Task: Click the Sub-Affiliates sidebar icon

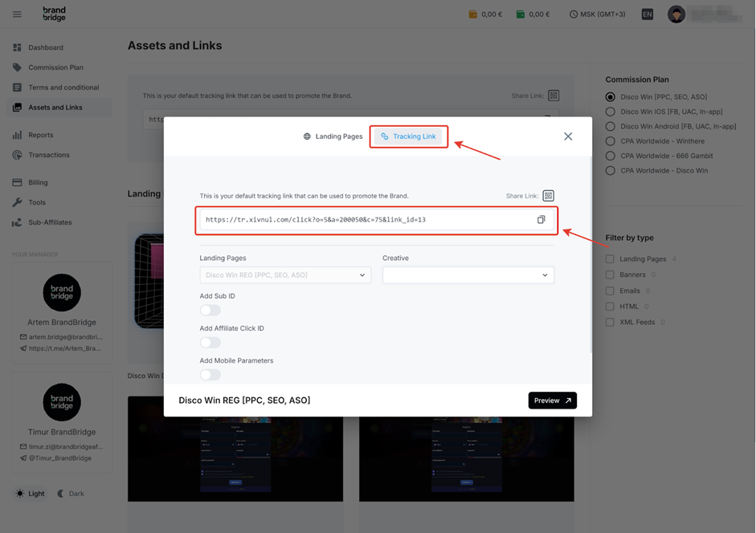Action: tap(18, 222)
